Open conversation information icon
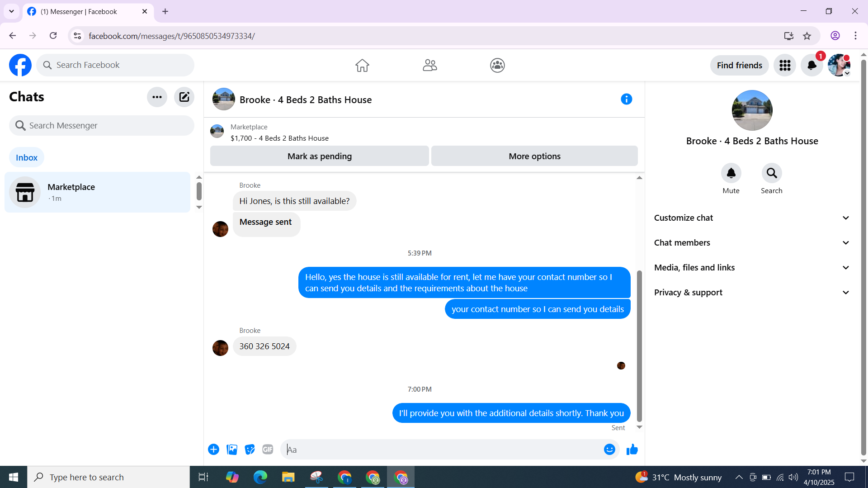The height and width of the screenshot is (488, 868). click(626, 99)
